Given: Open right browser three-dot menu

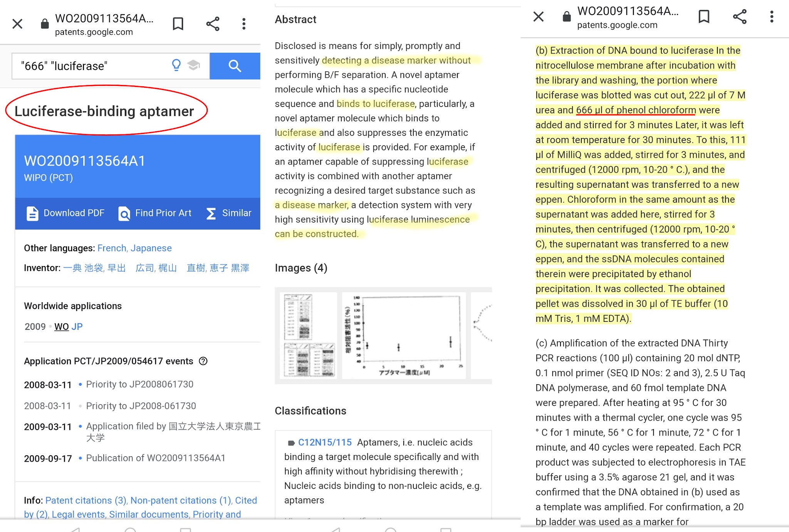Looking at the screenshot, I should (771, 17).
